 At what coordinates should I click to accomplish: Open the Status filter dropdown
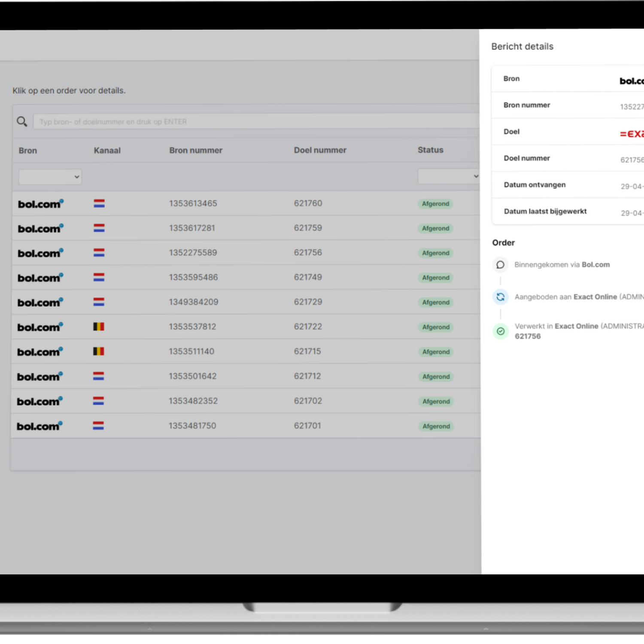coord(449,176)
